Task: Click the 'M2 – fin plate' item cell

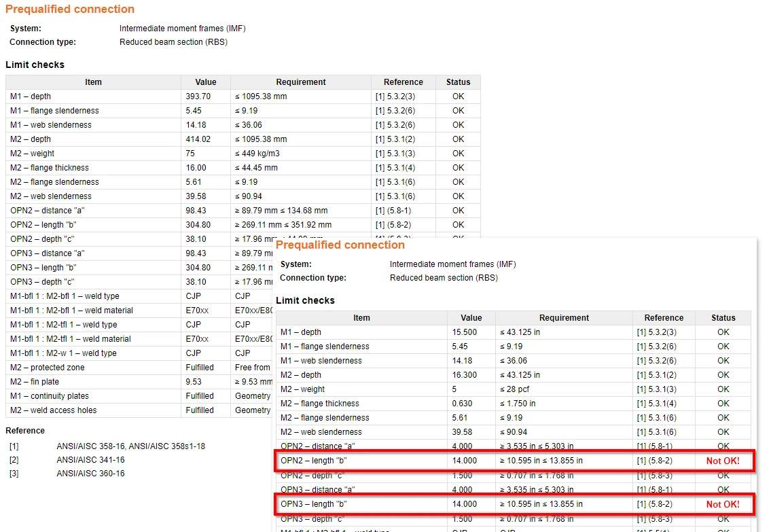Action: point(35,382)
